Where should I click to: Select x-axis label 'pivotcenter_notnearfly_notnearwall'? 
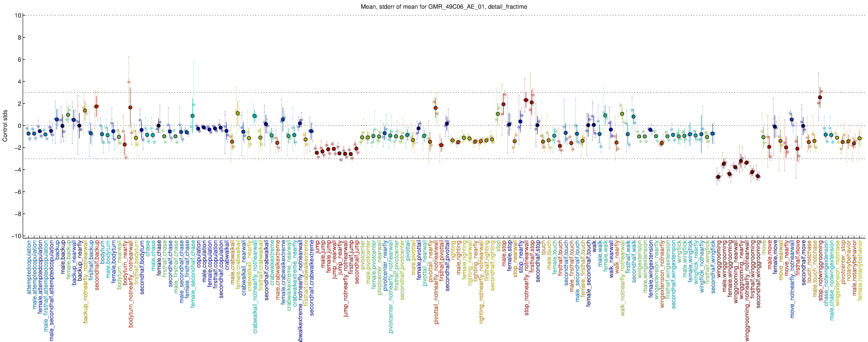[x=391, y=287]
